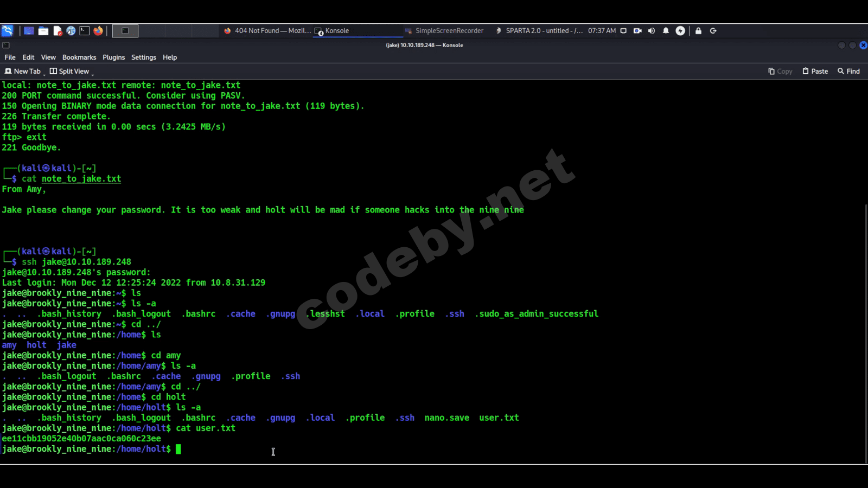
Task: Switch to SimpleScreenRecorder in the taskbar
Action: point(444,31)
